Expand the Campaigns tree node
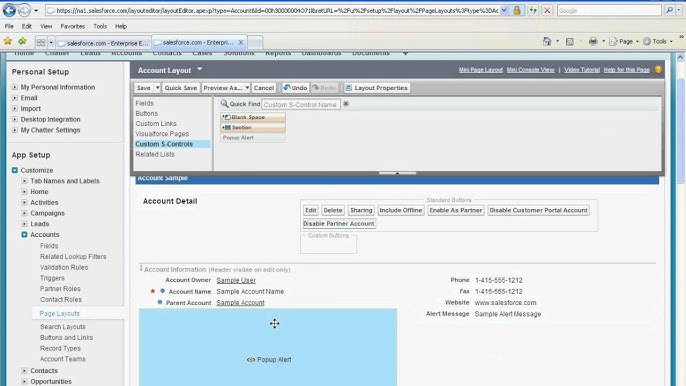This screenshot has height=386, width=686. 24,213
